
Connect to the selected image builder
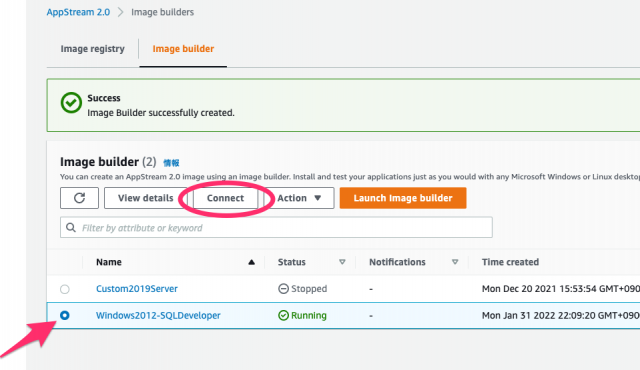click(x=225, y=198)
